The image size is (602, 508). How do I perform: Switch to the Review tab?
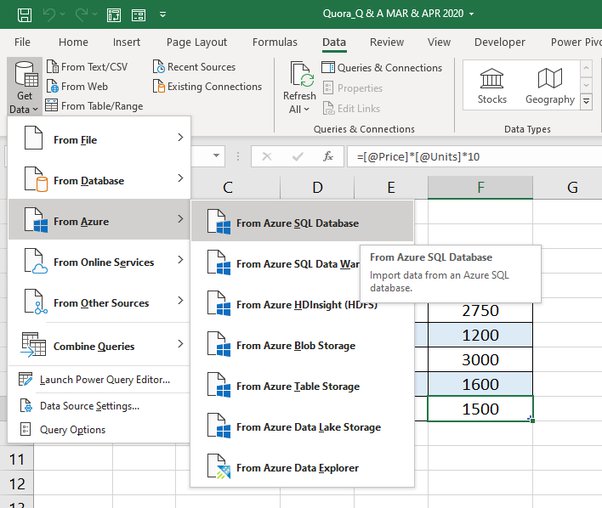tap(387, 42)
